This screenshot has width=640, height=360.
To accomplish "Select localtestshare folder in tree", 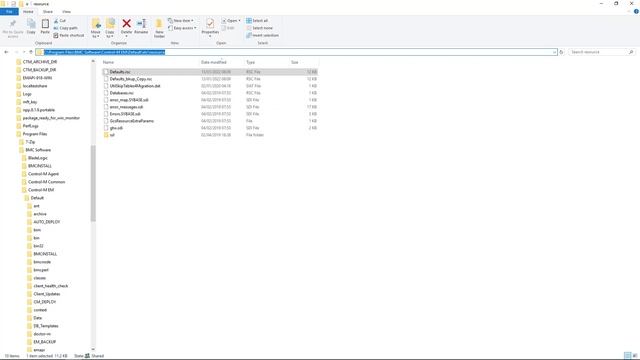I will click(x=35, y=86).
